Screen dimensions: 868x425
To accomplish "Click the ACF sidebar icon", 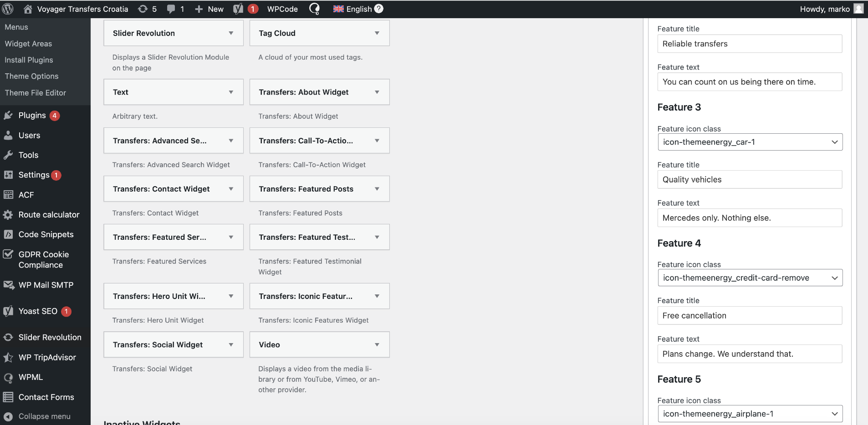I will click(8, 195).
